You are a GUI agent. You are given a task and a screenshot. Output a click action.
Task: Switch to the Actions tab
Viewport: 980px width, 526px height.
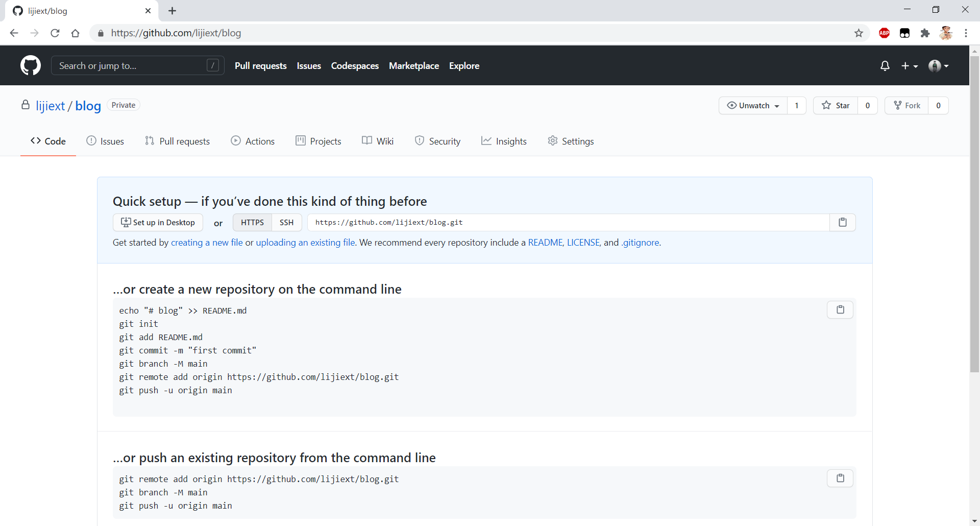pyautogui.click(x=253, y=141)
